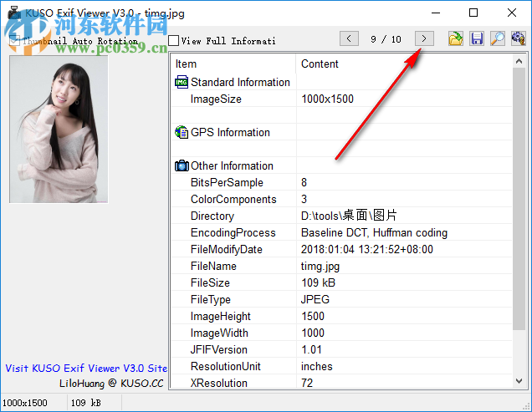Click the Baseline DCT, Huffman coding value
This screenshot has height=412, width=532.
point(374,232)
